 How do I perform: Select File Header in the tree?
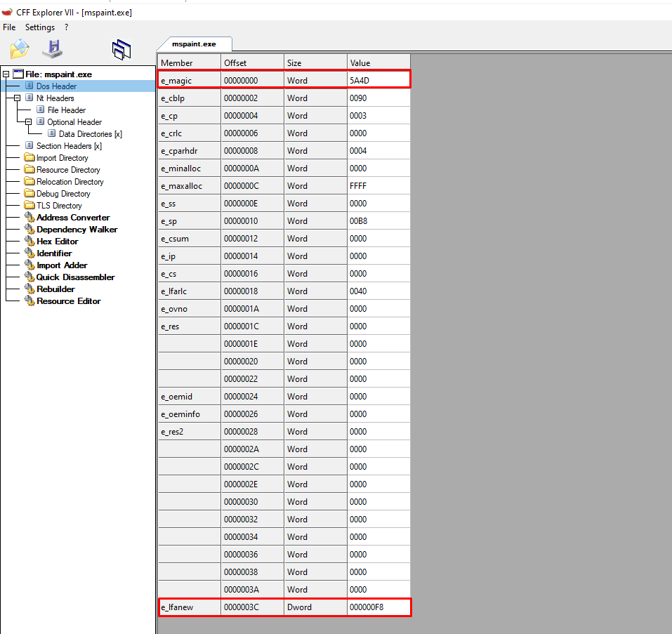pyautogui.click(x=67, y=110)
